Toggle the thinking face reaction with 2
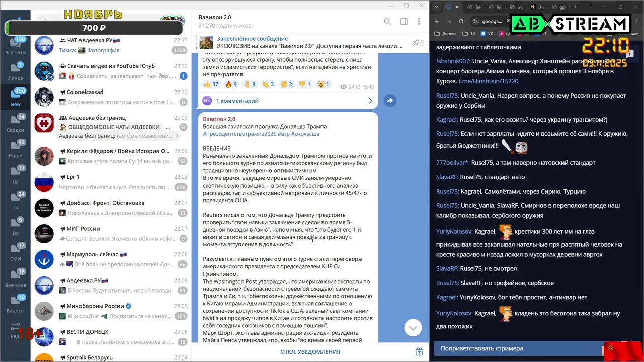The width and height of the screenshot is (644, 362). pyautogui.click(x=287, y=85)
